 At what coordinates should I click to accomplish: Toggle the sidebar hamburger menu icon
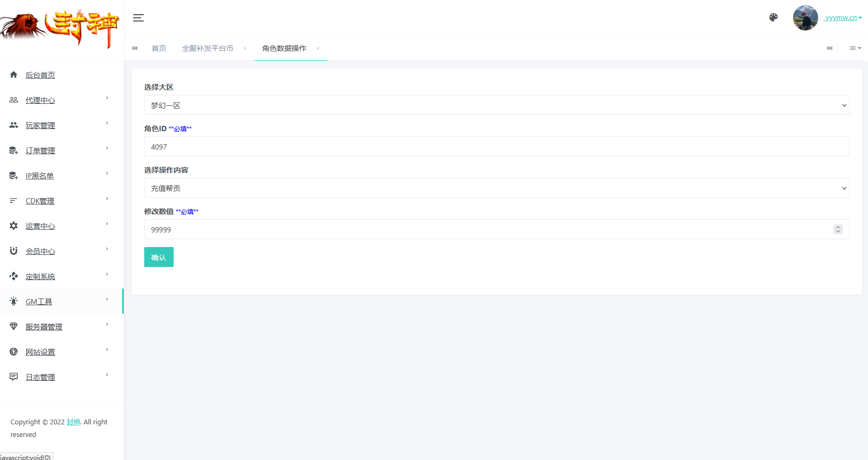[138, 18]
